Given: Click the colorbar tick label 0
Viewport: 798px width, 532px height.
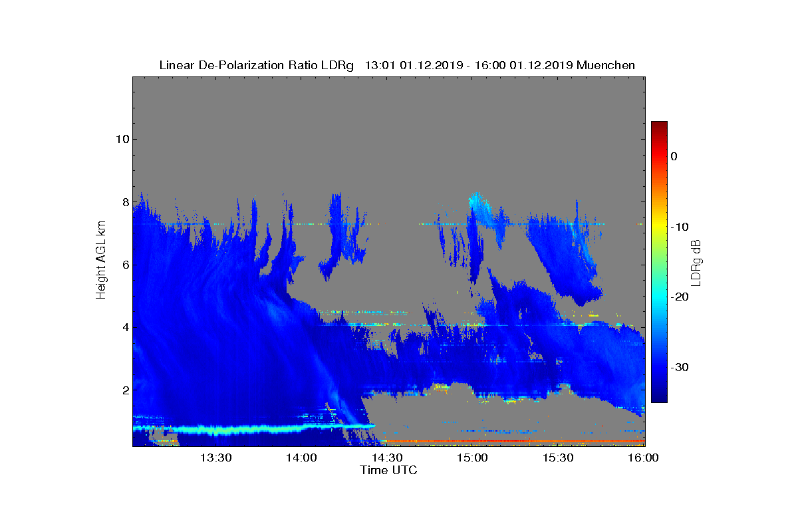Looking at the screenshot, I should click(674, 156).
